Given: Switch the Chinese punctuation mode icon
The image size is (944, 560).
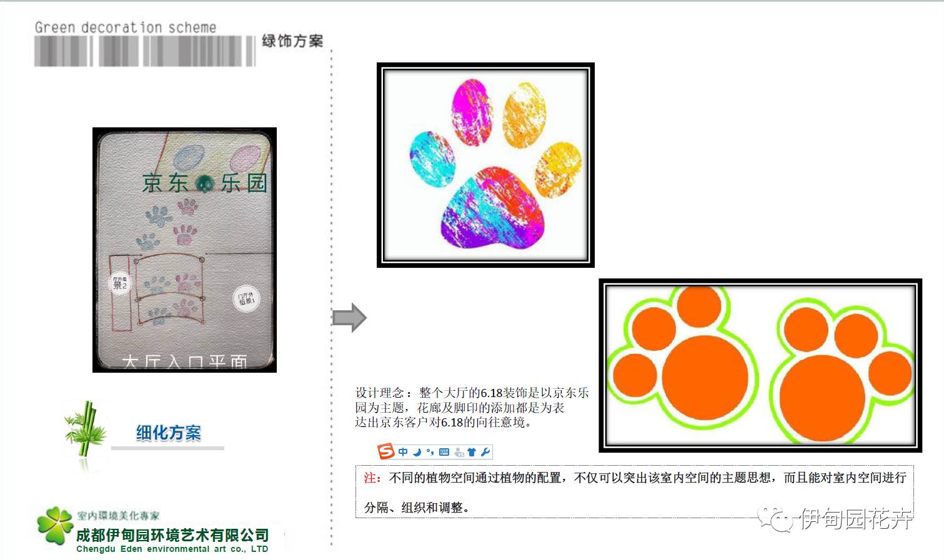Looking at the screenshot, I should [x=430, y=452].
